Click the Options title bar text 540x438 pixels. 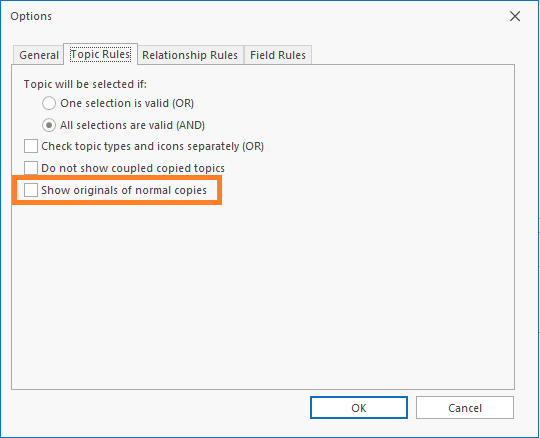click(x=31, y=16)
